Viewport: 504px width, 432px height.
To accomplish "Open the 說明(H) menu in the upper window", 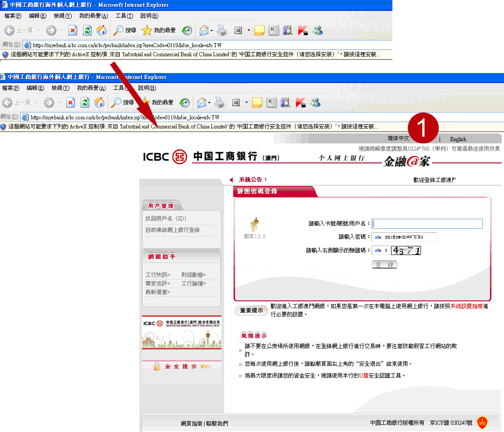I will point(149,16).
